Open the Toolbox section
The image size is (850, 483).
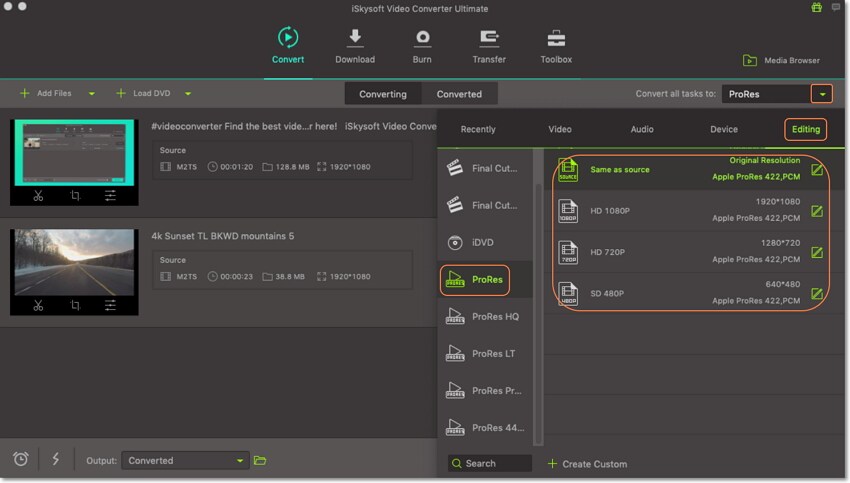coord(556,47)
